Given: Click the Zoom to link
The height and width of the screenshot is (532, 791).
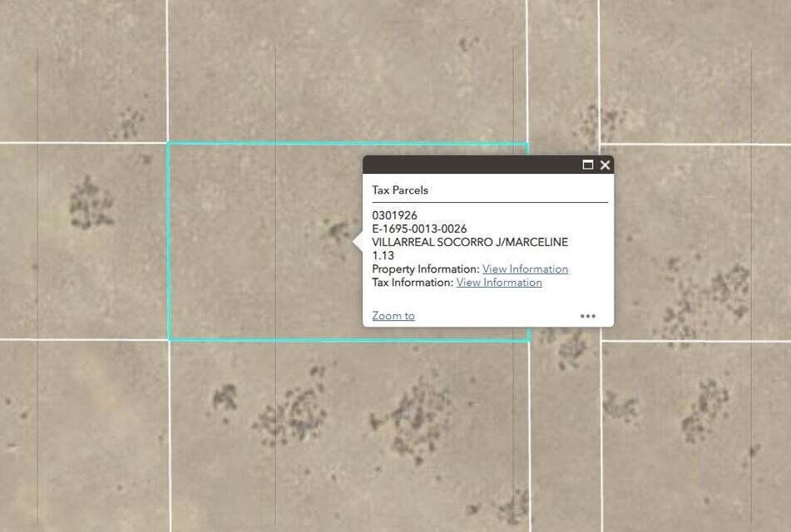Looking at the screenshot, I should pos(393,316).
